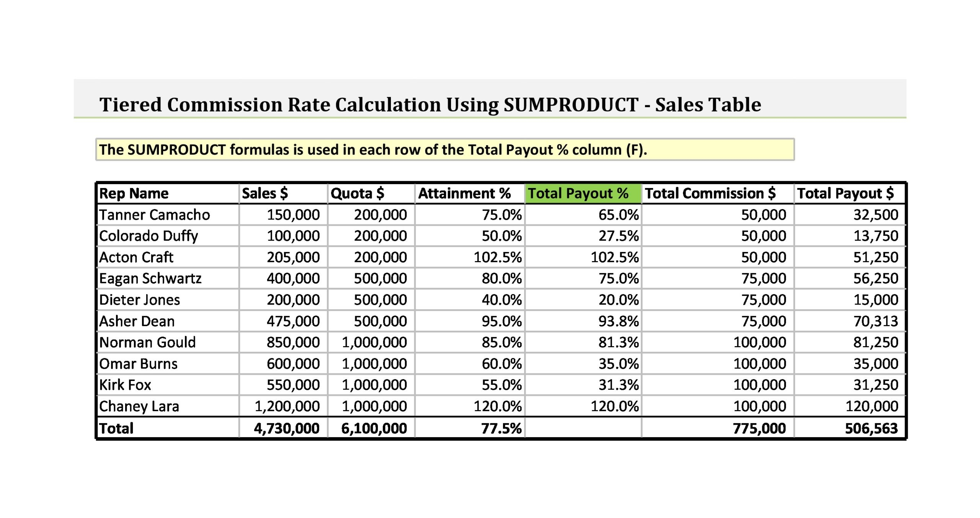Screen dimensions: 980x518
Task: Select Acton Craft's 205,000 sales cell
Action: [x=283, y=257]
